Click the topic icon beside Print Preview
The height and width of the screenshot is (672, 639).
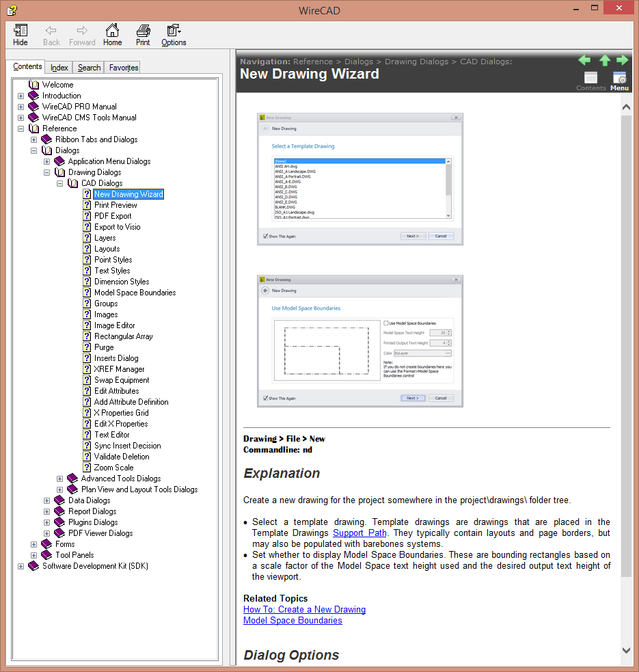pos(87,205)
